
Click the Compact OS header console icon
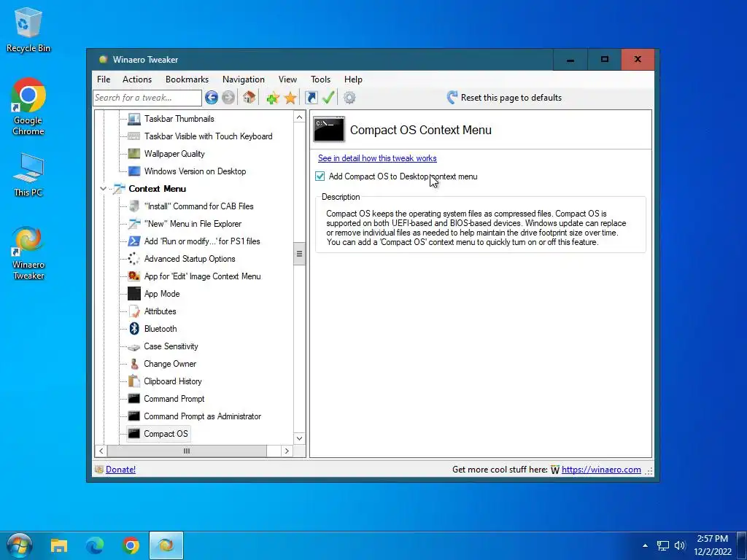click(329, 130)
